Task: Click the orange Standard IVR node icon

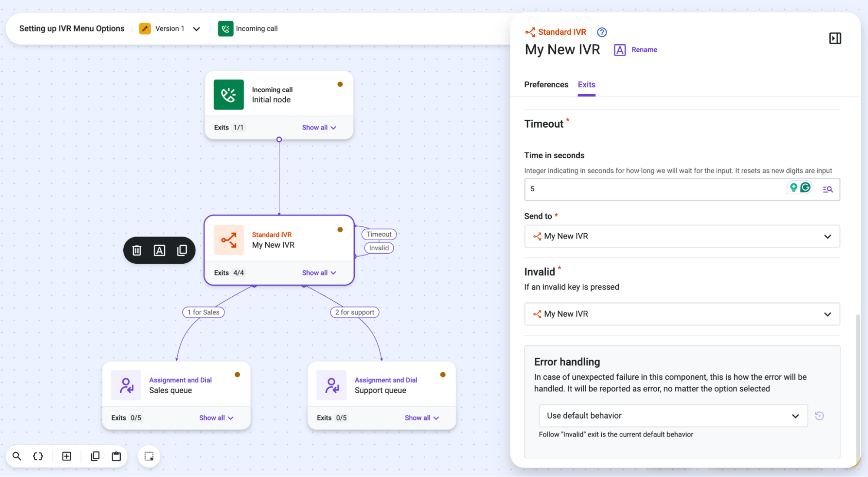Action: [228, 240]
